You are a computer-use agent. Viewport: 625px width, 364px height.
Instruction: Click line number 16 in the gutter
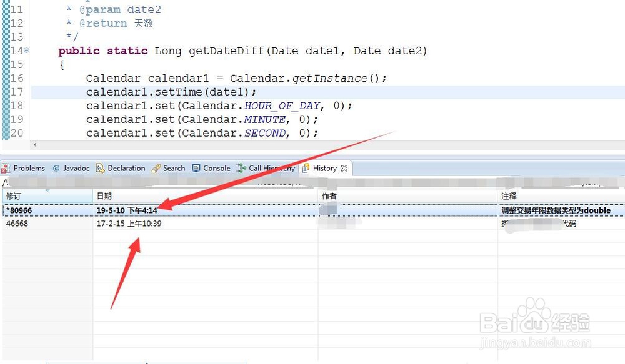[17, 78]
